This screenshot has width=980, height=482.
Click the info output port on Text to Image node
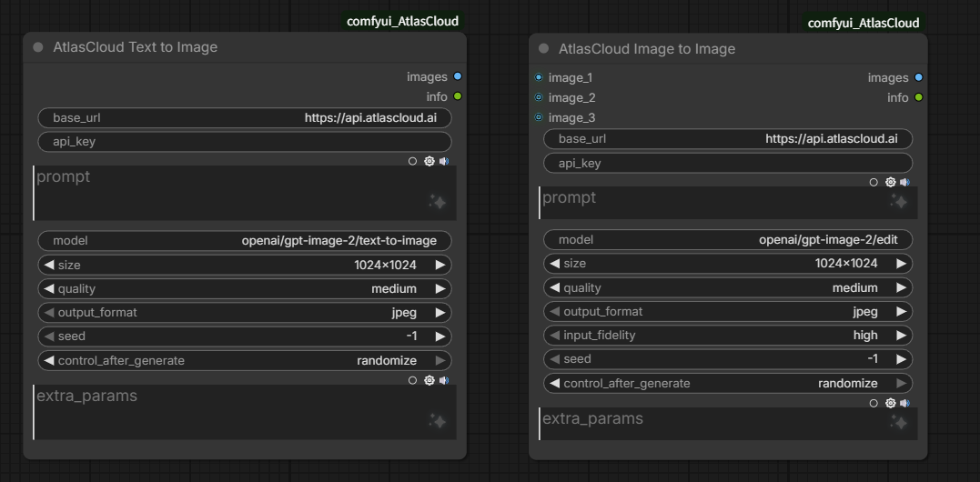point(458,96)
